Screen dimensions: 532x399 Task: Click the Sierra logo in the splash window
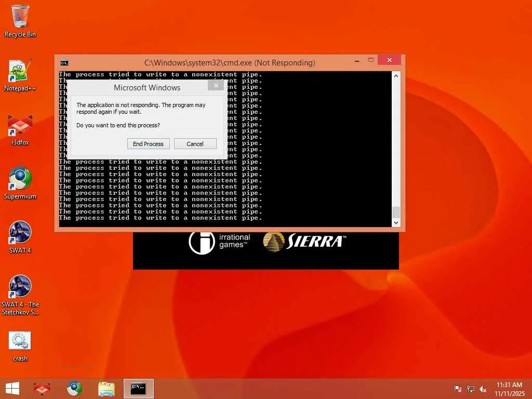pos(304,242)
